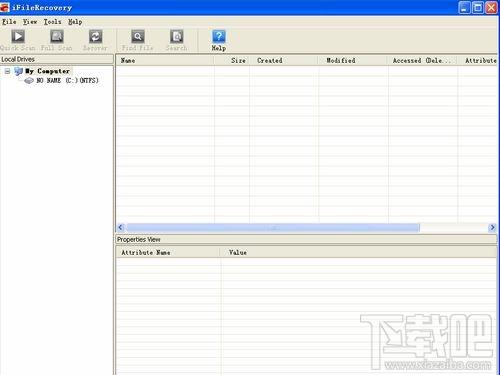The height and width of the screenshot is (375, 500).
Task: Select drive NO NAME (C:) (NTFS)
Action: click(67, 80)
